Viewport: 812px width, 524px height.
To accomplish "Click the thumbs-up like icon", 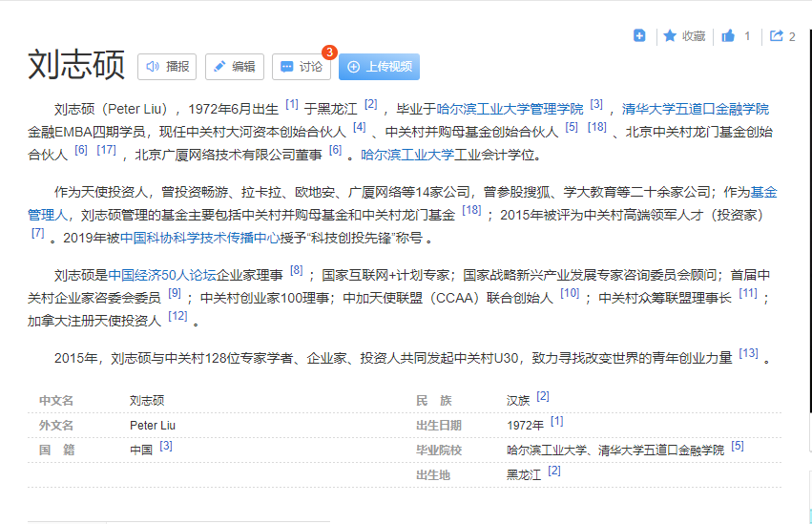I will click(x=728, y=35).
